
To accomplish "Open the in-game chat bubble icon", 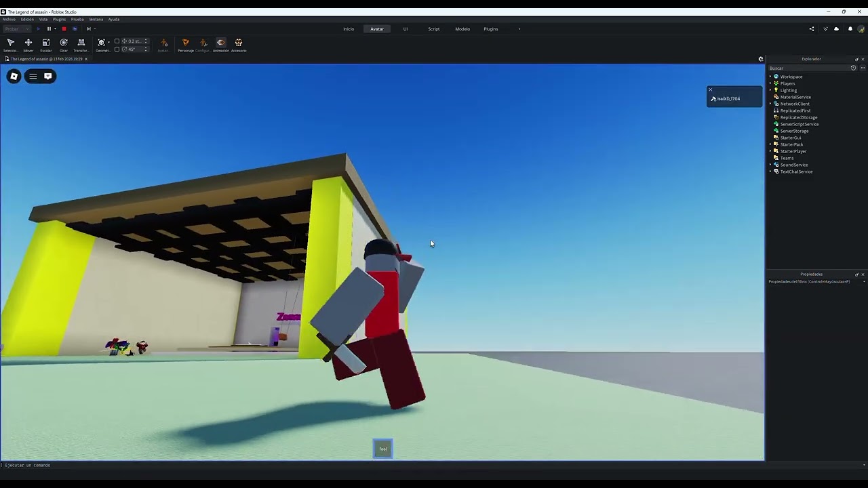I will coord(47,76).
